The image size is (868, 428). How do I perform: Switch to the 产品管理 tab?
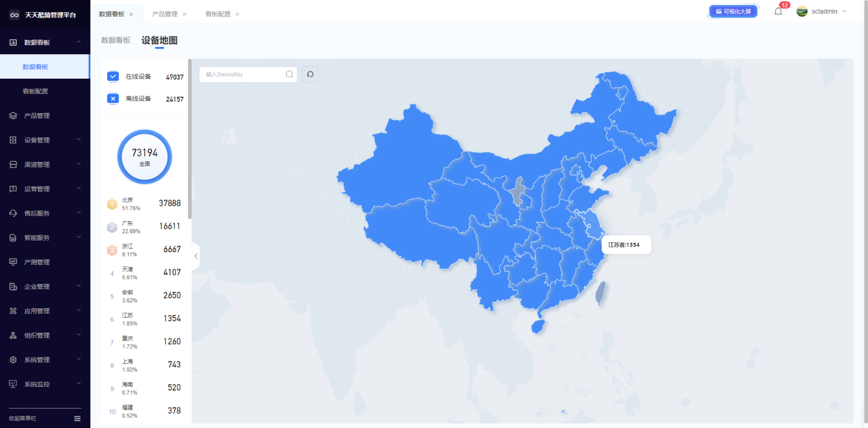coord(165,14)
